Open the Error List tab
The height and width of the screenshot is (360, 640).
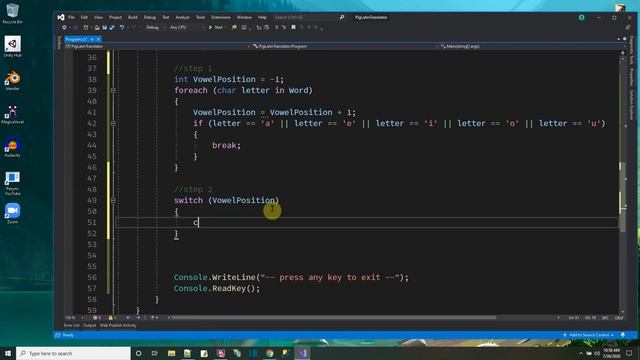[x=71, y=325]
